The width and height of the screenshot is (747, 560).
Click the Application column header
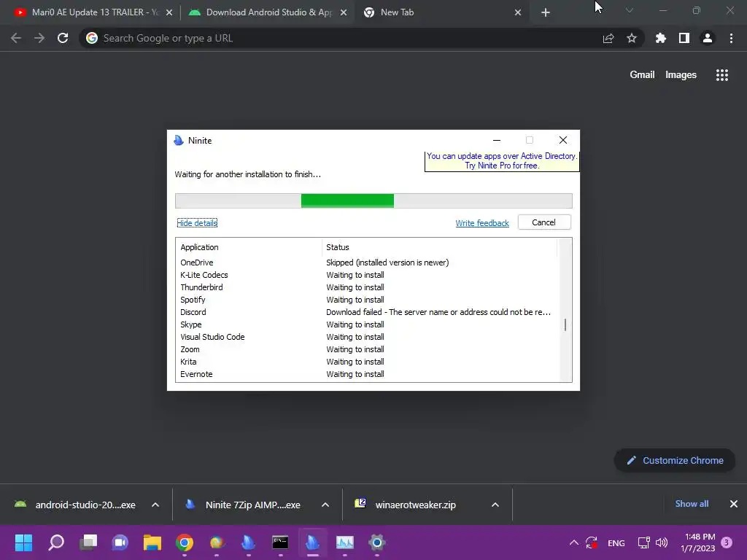[x=249, y=247]
